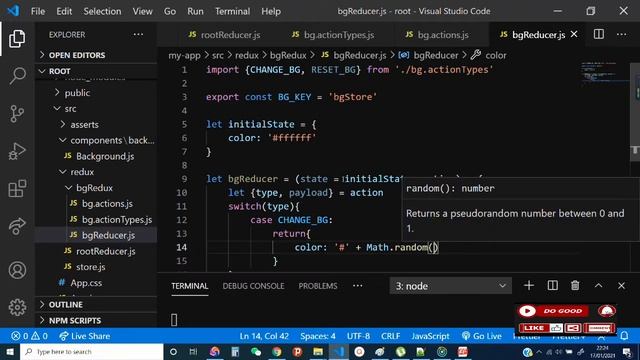Kill terminal with trash icon
640x360 pixels.
coord(575,286)
